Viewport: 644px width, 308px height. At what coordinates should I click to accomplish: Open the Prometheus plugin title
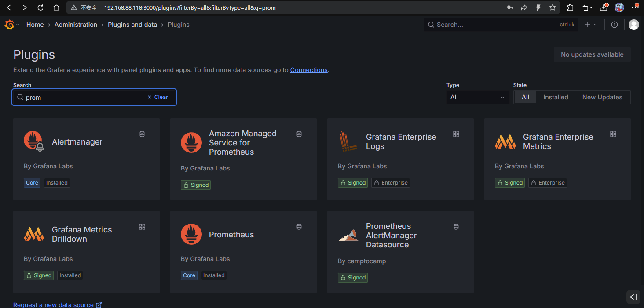pyautogui.click(x=231, y=235)
